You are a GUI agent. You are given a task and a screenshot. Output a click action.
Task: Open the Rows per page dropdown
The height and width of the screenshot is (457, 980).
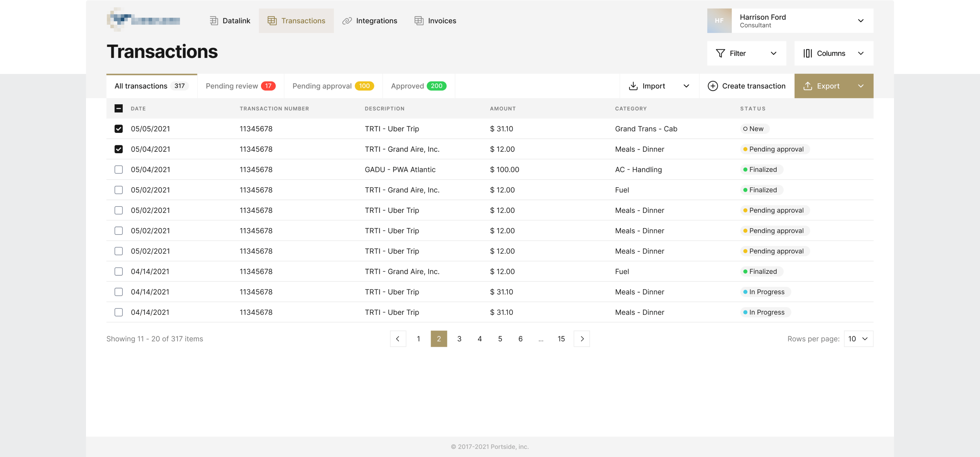pos(858,338)
